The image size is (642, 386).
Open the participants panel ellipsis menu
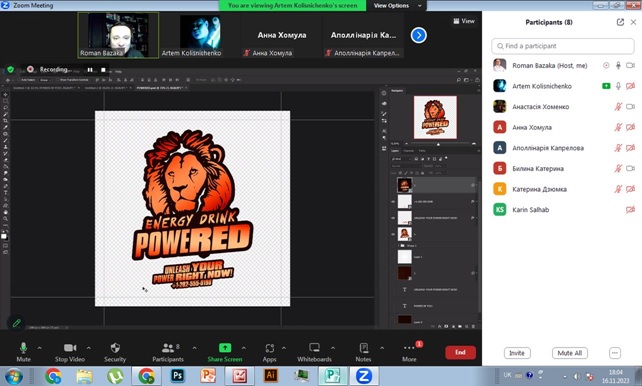(615, 353)
